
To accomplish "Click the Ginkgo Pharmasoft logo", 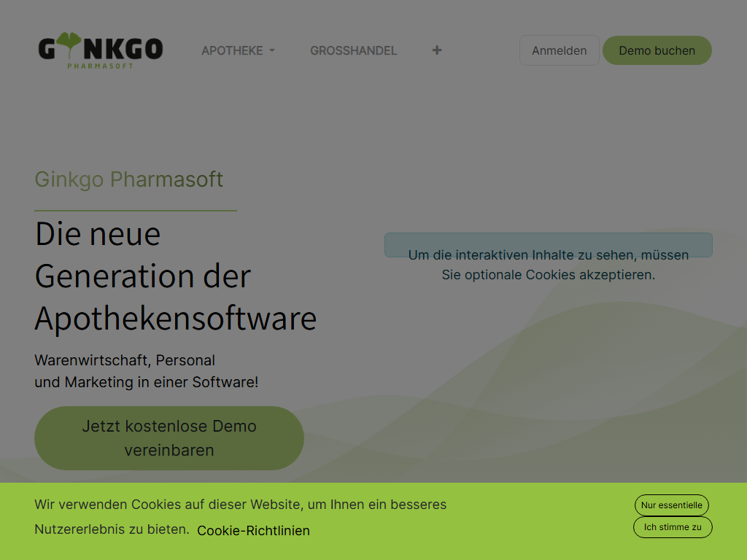I will click(101, 50).
